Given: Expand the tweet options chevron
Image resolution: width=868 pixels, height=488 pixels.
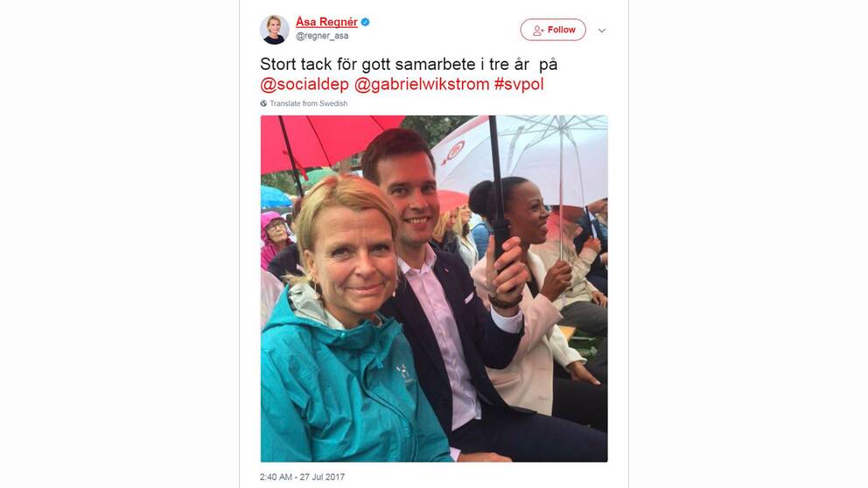Looking at the screenshot, I should coord(602,31).
